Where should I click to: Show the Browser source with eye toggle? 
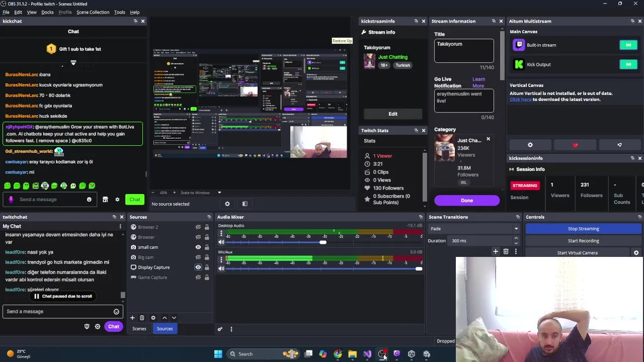tap(198, 237)
